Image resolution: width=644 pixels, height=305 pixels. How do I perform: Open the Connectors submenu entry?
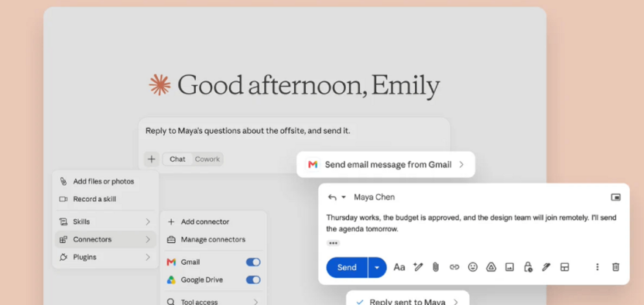coord(105,239)
